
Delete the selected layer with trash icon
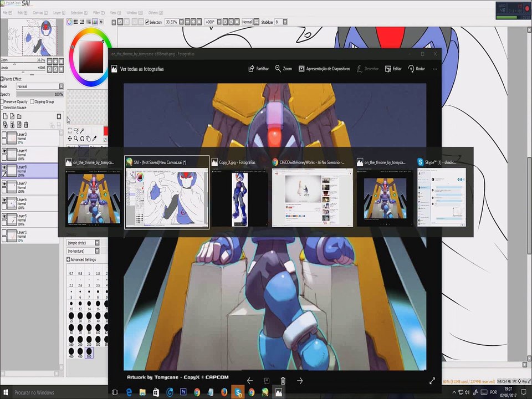pyautogui.click(x=26, y=125)
